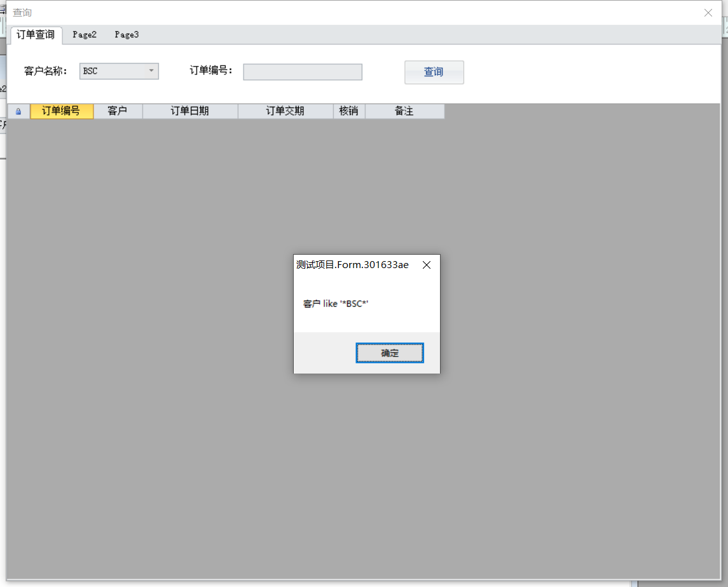
Task: Click the lock icon in table header corner
Action: coord(18,111)
